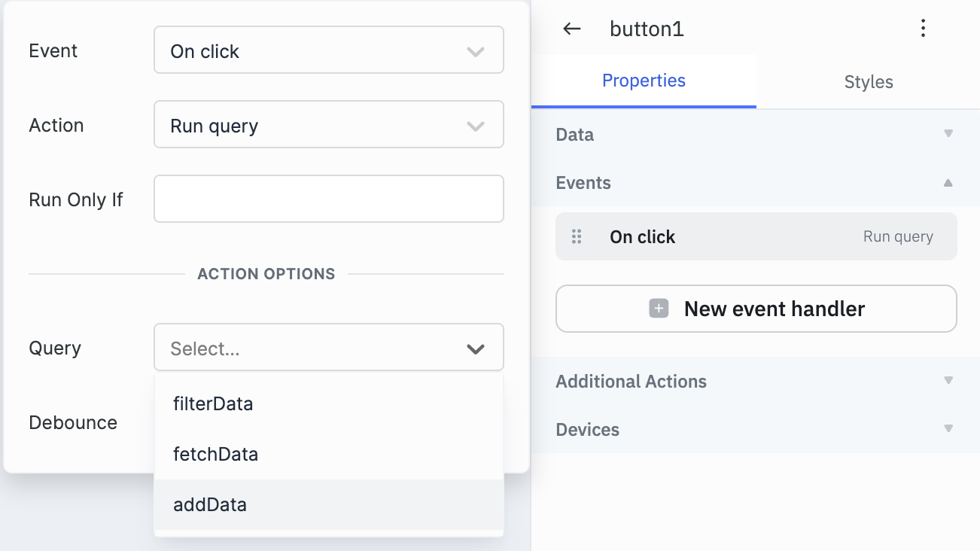Click the plus icon in New event handler
The image size is (980, 551).
659,309
